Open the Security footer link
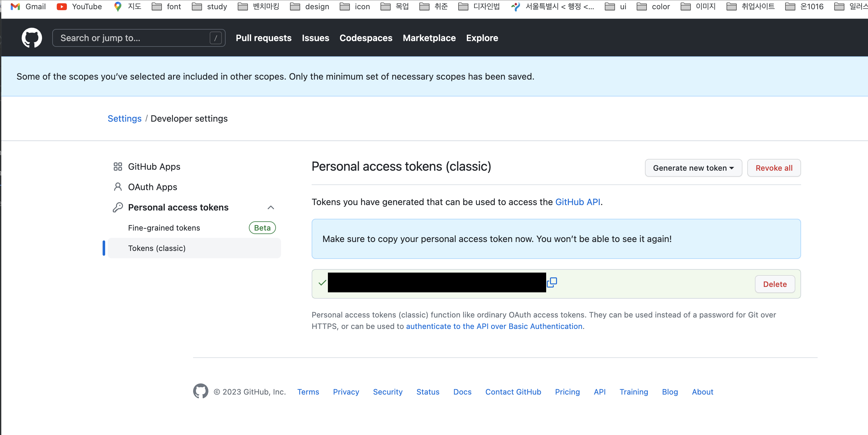Viewport: 868px width, 435px height. coord(387,392)
